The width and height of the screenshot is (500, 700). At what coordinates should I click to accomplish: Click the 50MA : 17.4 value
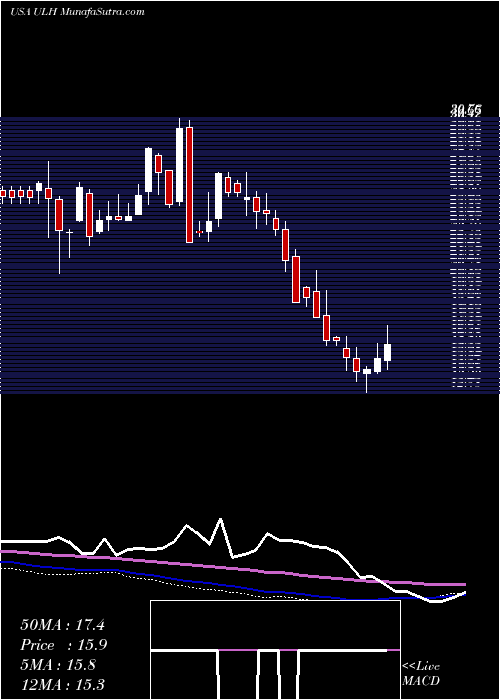point(62,625)
